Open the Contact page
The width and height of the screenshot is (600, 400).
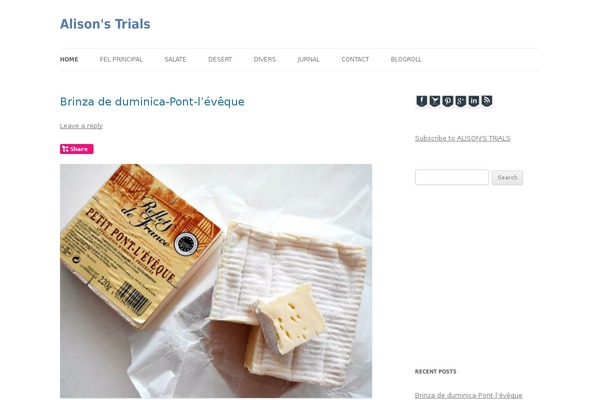(355, 59)
